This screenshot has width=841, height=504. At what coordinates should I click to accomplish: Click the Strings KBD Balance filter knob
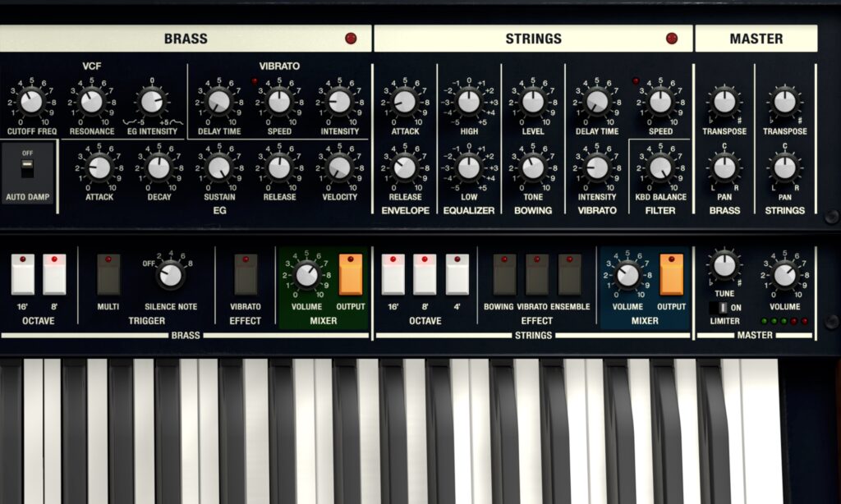tap(660, 167)
